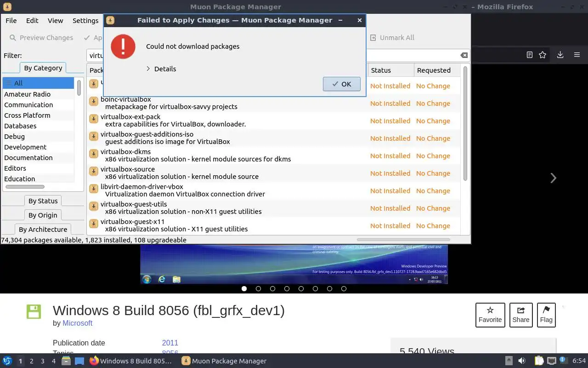Click the boinc-virtualbox package icon
The image size is (588, 368).
pos(94,101)
